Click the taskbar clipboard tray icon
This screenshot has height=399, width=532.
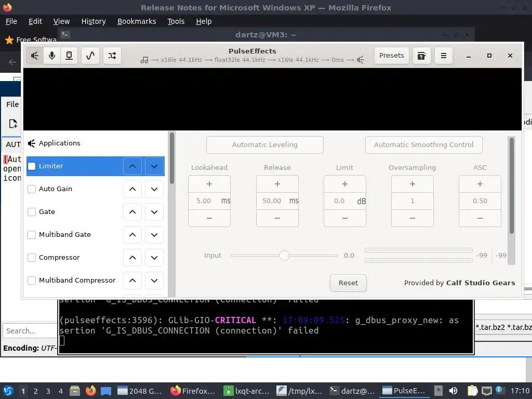472,391
